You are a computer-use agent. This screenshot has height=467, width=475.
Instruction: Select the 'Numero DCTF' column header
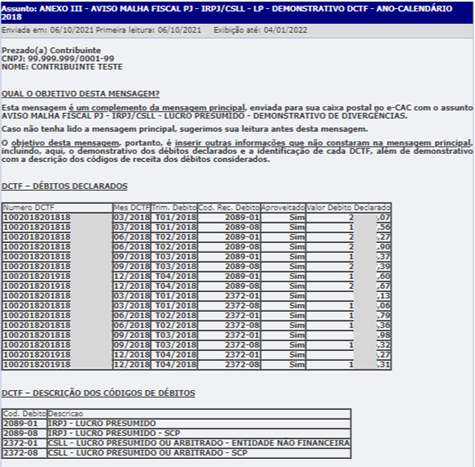[x=57, y=208]
